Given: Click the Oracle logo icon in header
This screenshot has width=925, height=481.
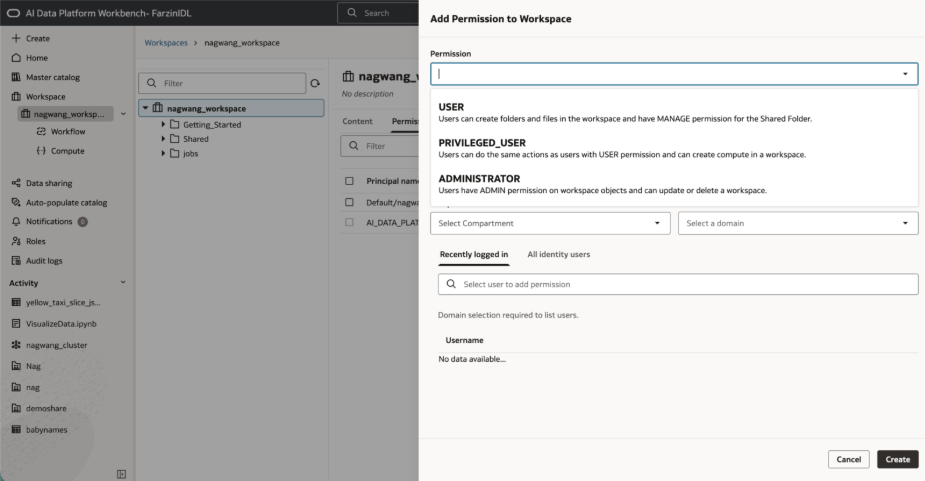Looking at the screenshot, I should pyautogui.click(x=13, y=13).
